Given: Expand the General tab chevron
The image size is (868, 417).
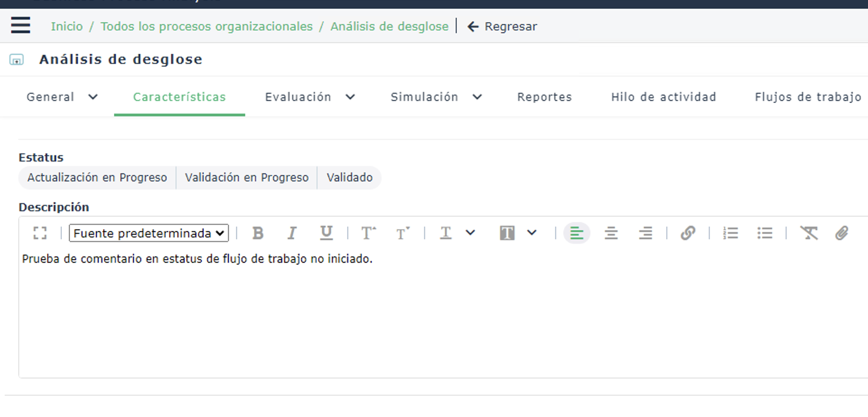Looking at the screenshot, I should pyautogui.click(x=93, y=97).
